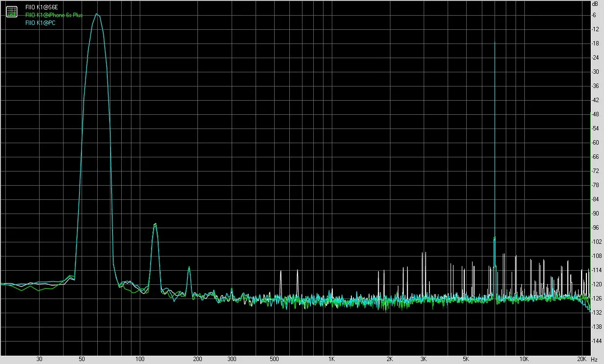Click the 10K label on the frequency axis
The width and height of the screenshot is (604, 364).
pyautogui.click(x=524, y=359)
